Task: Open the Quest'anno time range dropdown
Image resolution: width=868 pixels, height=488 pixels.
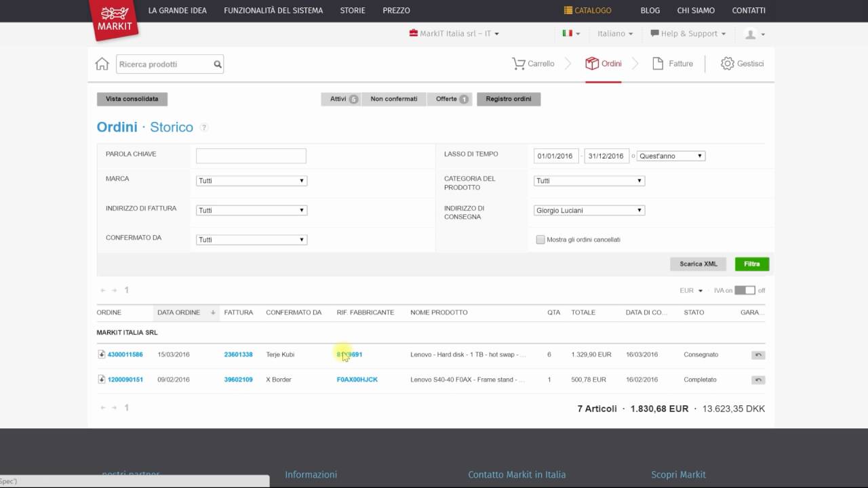Action: click(671, 156)
